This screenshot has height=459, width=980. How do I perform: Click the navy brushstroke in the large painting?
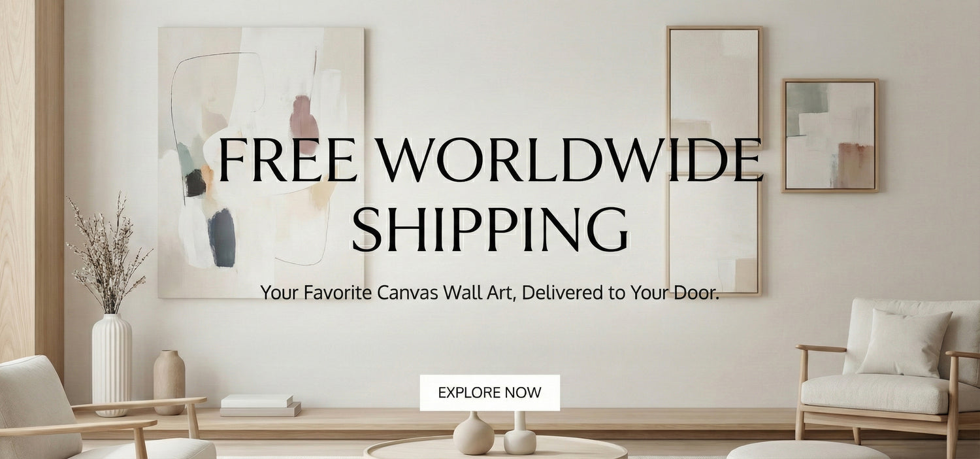[221, 237]
